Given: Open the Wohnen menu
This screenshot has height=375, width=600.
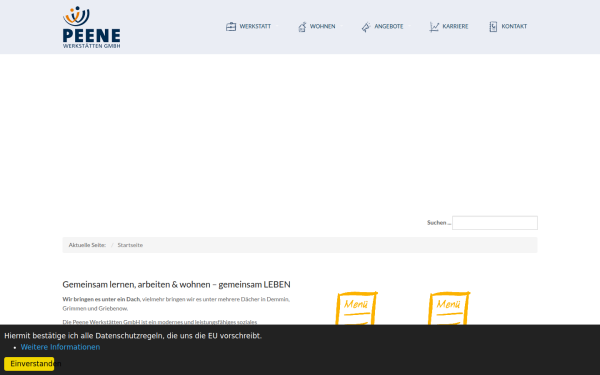Looking at the screenshot, I should click(x=323, y=26).
